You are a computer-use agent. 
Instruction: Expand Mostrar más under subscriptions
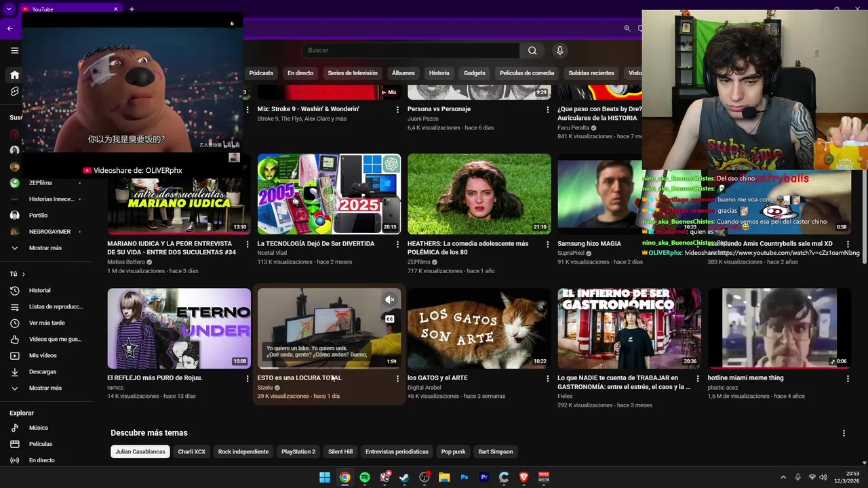click(46, 248)
